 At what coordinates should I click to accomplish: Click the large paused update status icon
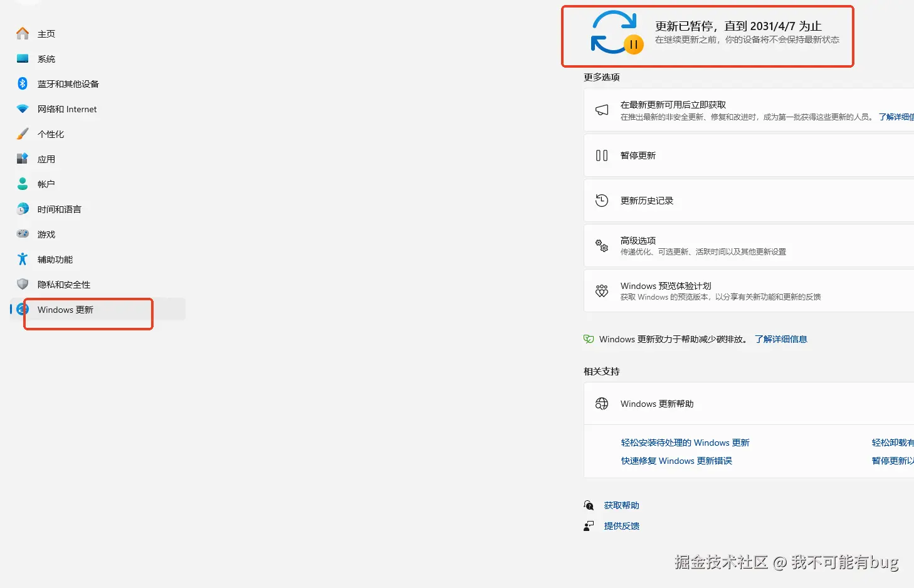point(617,33)
